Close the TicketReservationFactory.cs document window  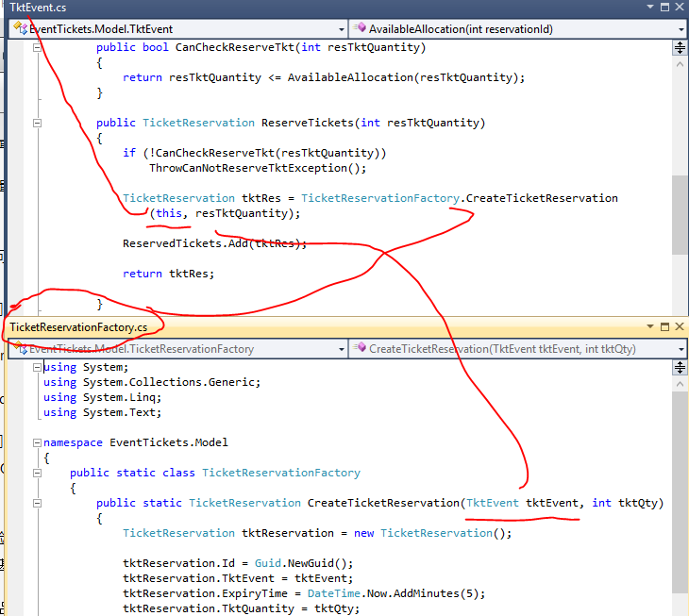(x=680, y=326)
